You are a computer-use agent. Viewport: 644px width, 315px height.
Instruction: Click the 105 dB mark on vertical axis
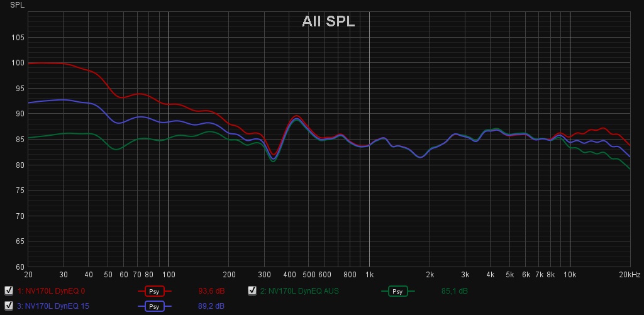18,38
